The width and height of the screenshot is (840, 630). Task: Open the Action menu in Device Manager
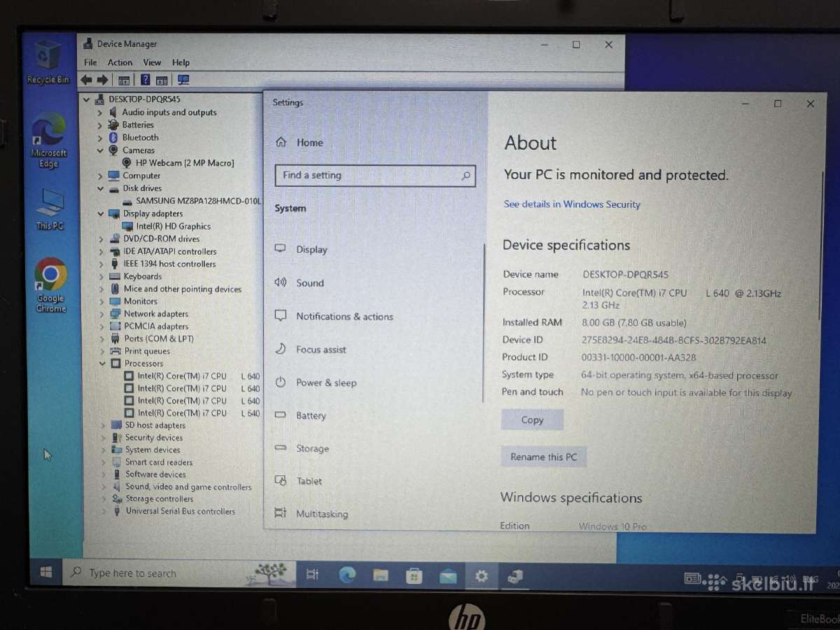(x=120, y=62)
